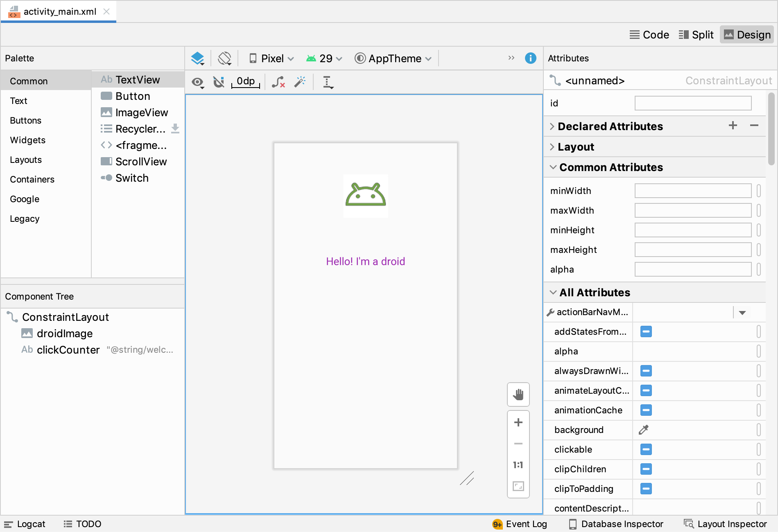This screenshot has height=532, width=778.
Task: Click the RecyclerView download icon
Action: [175, 128]
